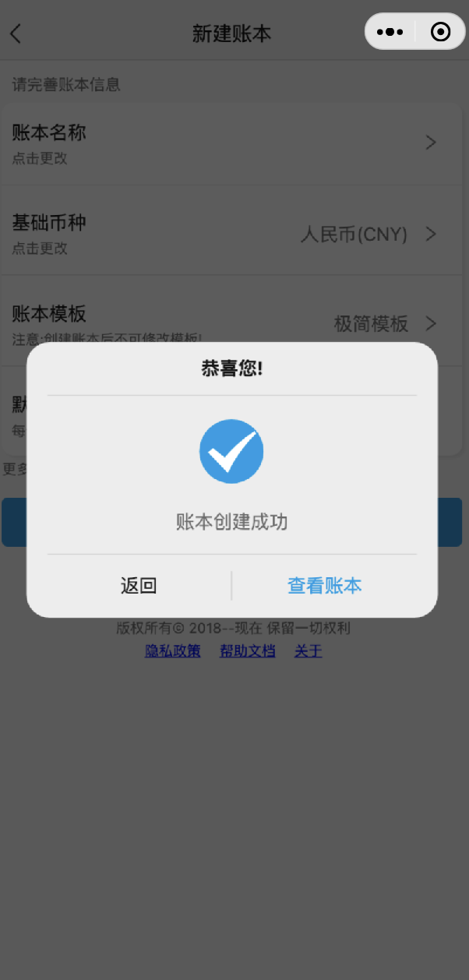Select the 人民币(CNY) currency value
Image resolution: width=469 pixels, height=980 pixels.
click(354, 234)
